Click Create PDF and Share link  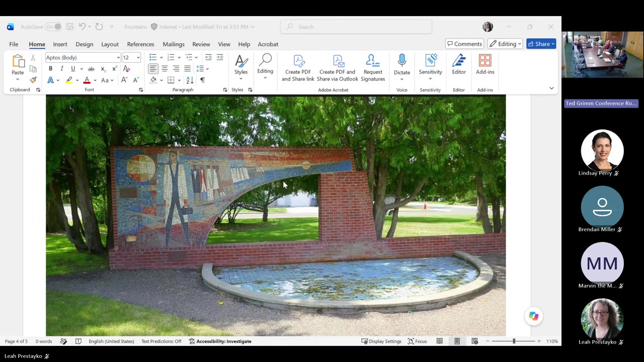tap(298, 68)
